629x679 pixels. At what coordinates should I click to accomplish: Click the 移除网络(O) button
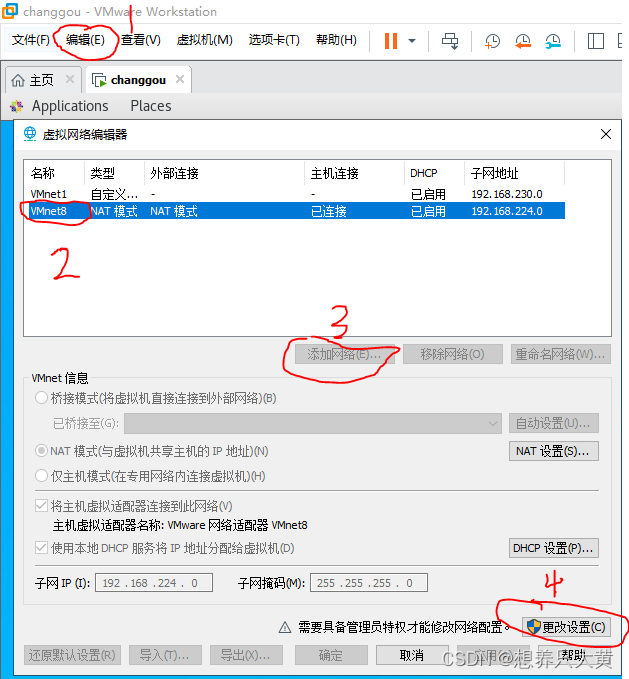click(x=453, y=354)
